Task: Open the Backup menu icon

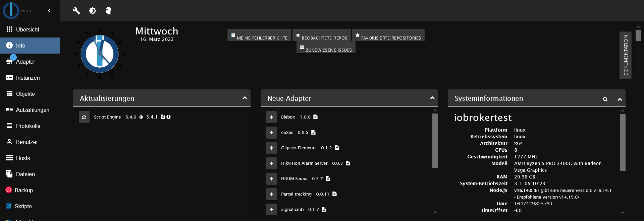Action: coord(9,190)
